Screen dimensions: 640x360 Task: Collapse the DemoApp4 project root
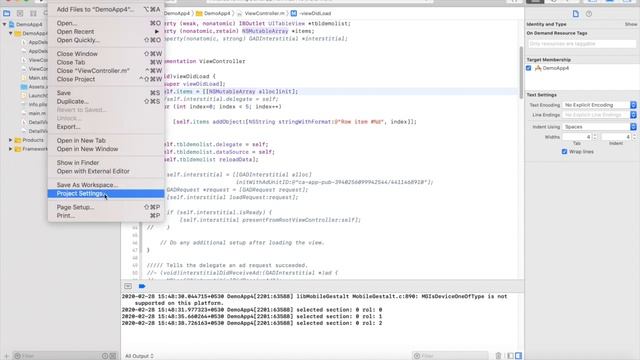tap(4, 24)
